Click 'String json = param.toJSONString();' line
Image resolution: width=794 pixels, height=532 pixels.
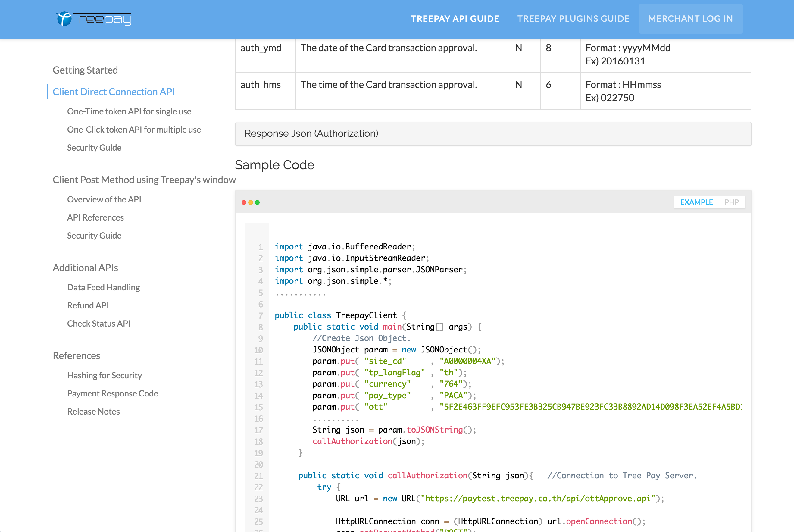(x=394, y=430)
